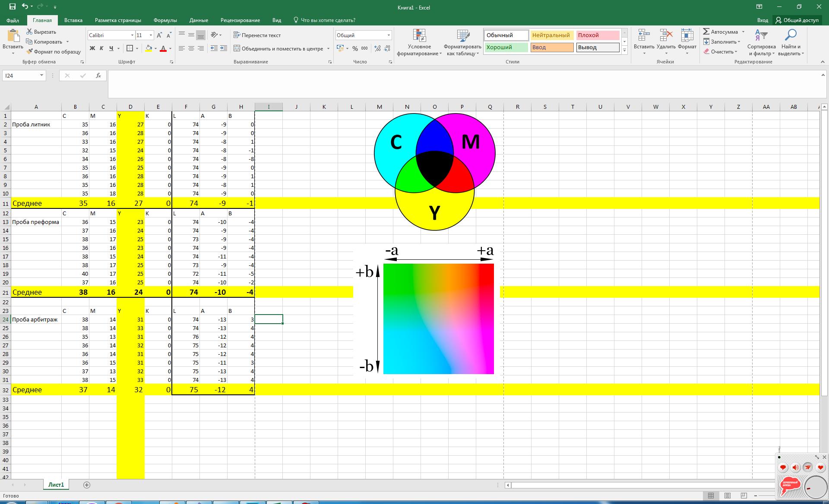Viewport: 829px width, 504px height.
Task: Click the fill color paint bucket icon
Action: coord(149,48)
